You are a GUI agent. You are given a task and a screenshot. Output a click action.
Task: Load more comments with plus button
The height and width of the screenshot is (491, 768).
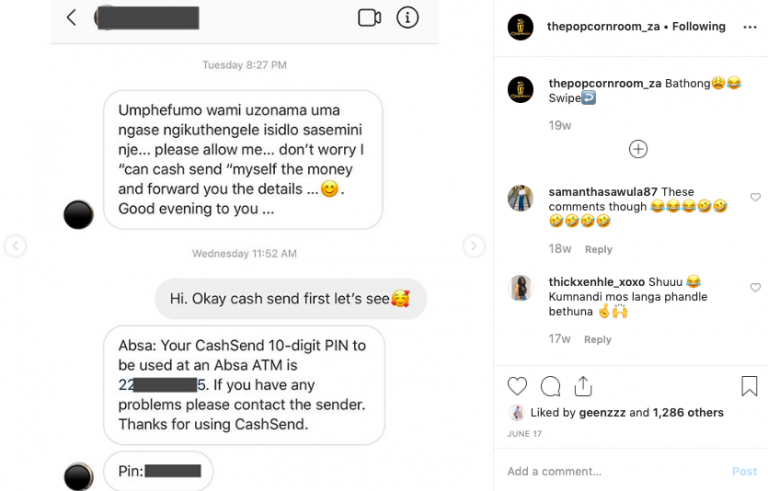coord(638,149)
